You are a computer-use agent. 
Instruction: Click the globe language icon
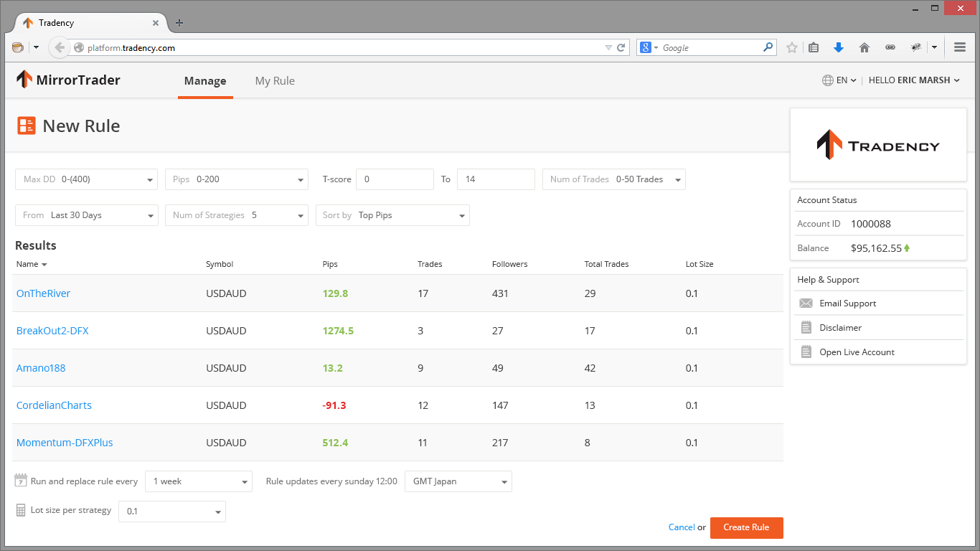click(828, 80)
